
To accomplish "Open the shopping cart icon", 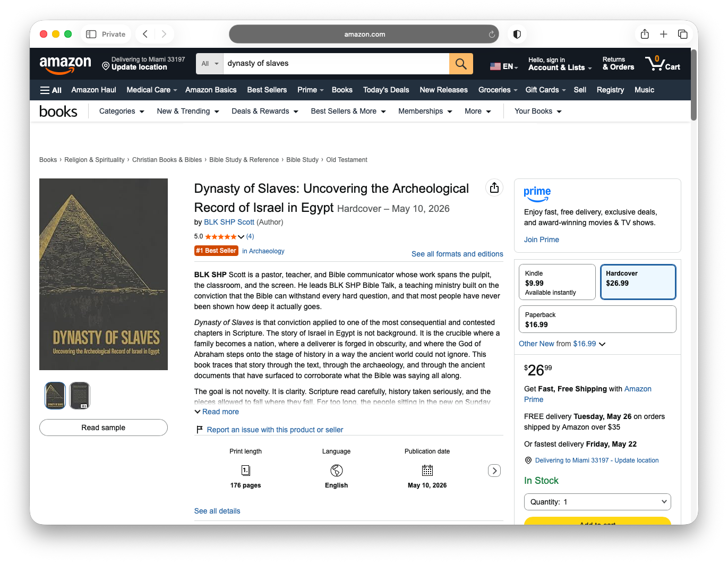I will (662, 64).
